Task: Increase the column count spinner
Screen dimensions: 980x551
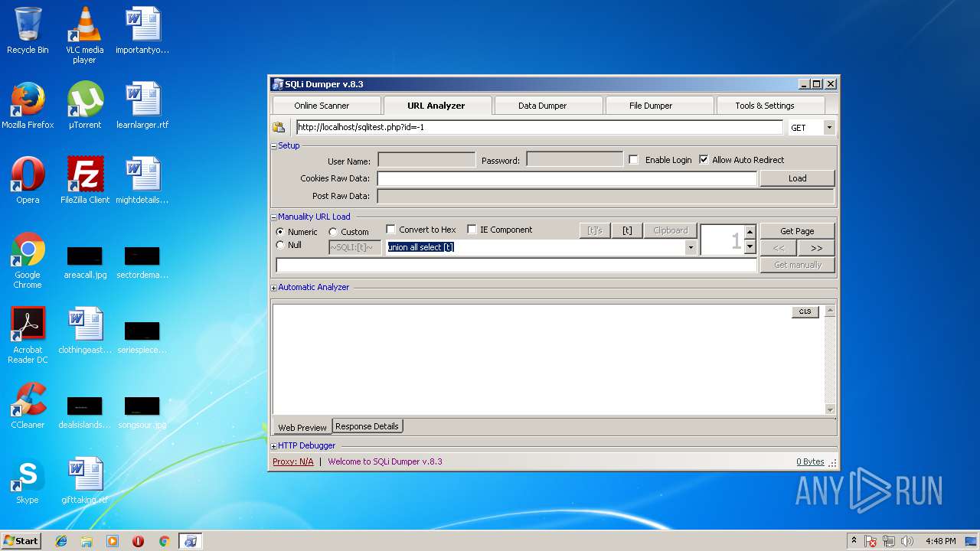Action: click(750, 232)
